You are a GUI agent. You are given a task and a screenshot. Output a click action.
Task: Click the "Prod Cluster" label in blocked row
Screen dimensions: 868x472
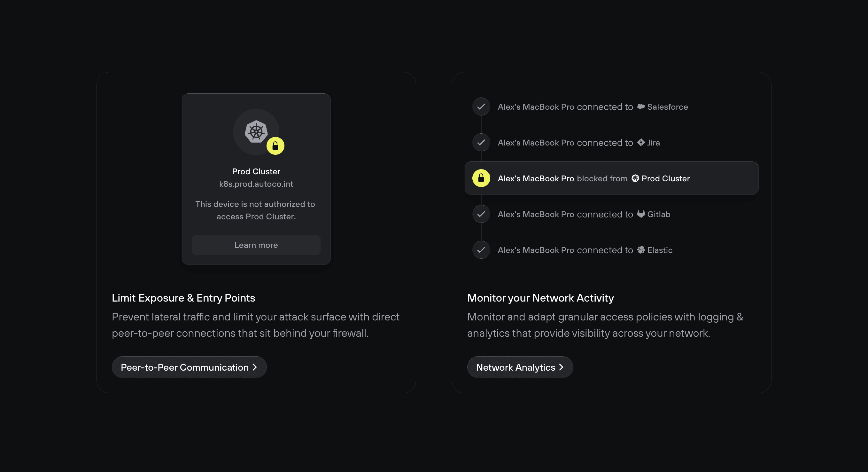coord(666,178)
